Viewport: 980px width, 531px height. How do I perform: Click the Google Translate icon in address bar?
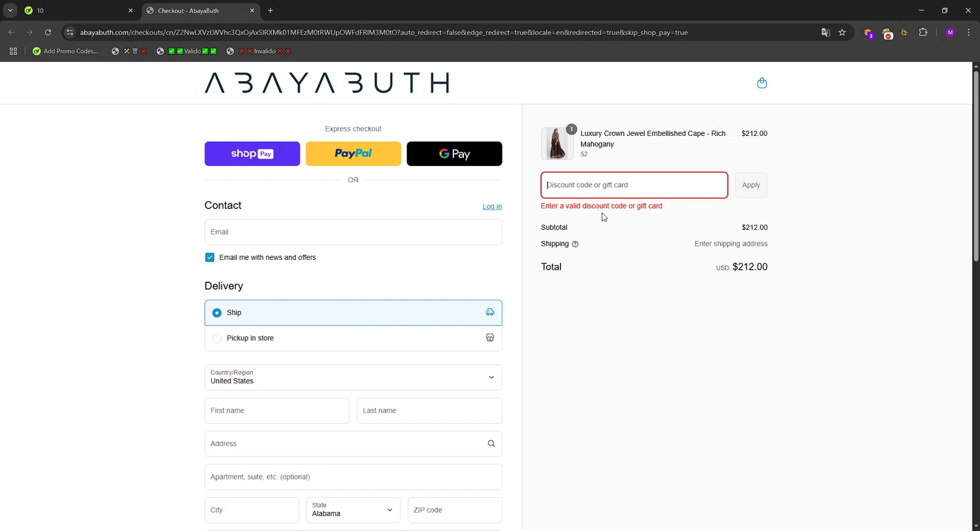(x=825, y=32)
